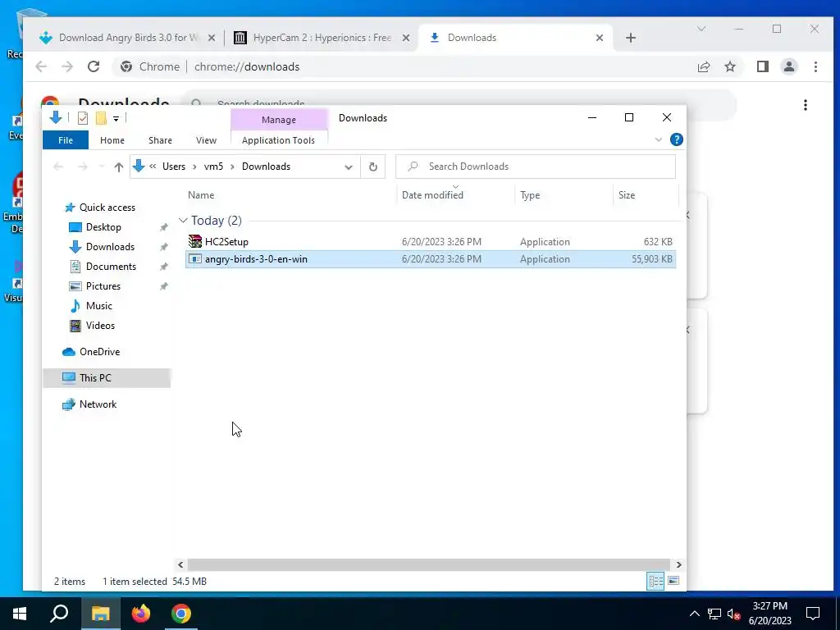Open Desktop in navigation pane
Viewport: 840px width, 630px height.
tap(103, 227)
